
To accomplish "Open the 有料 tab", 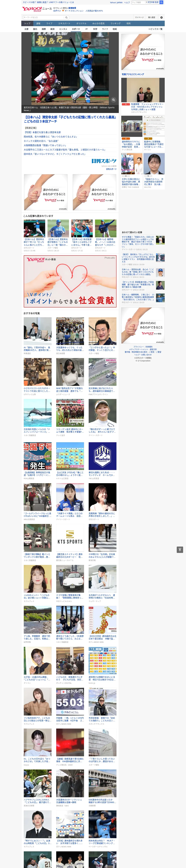I will coord(128,24).
